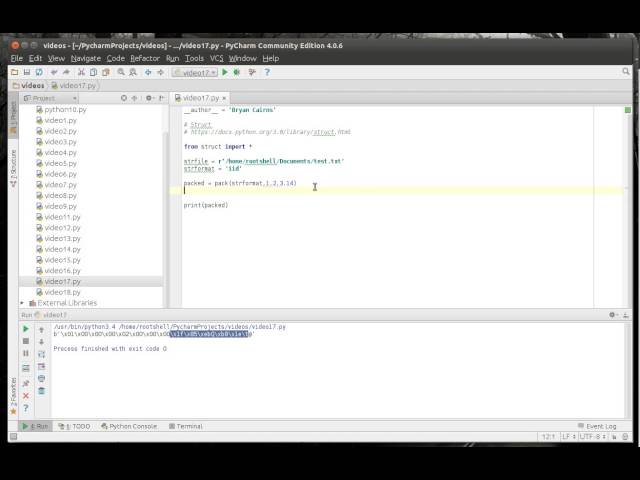Screen dimensions: 640x480
Task: Open the TODO tool window tab
Action: pos(74,426)
